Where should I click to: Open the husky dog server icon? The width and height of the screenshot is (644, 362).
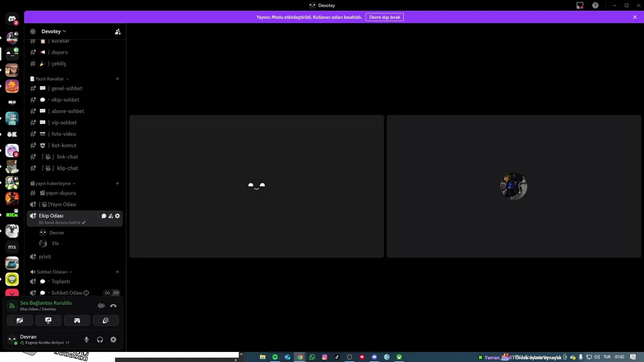(x=12, y=231)
